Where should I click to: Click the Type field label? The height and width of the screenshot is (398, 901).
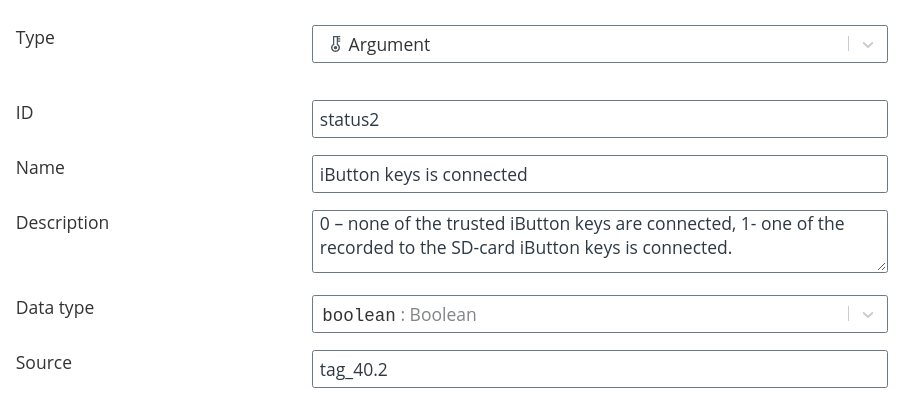click(x=35, y=38)
